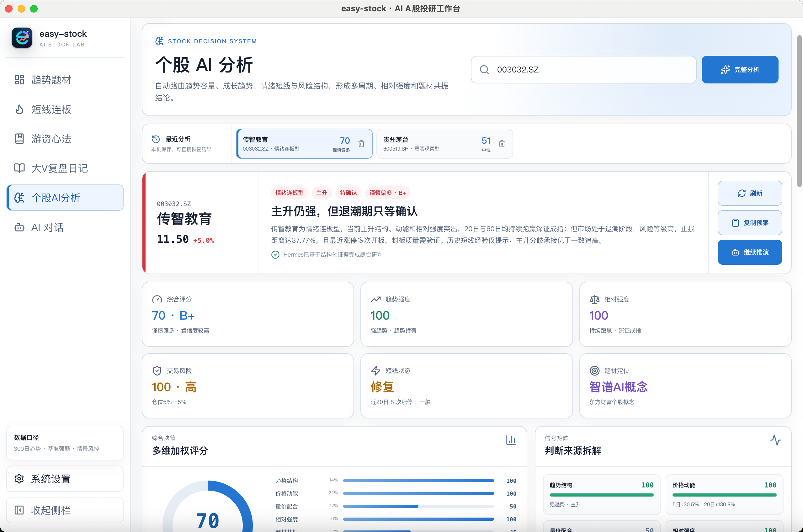Click the 趋势强度 100 card

[466, 314]
